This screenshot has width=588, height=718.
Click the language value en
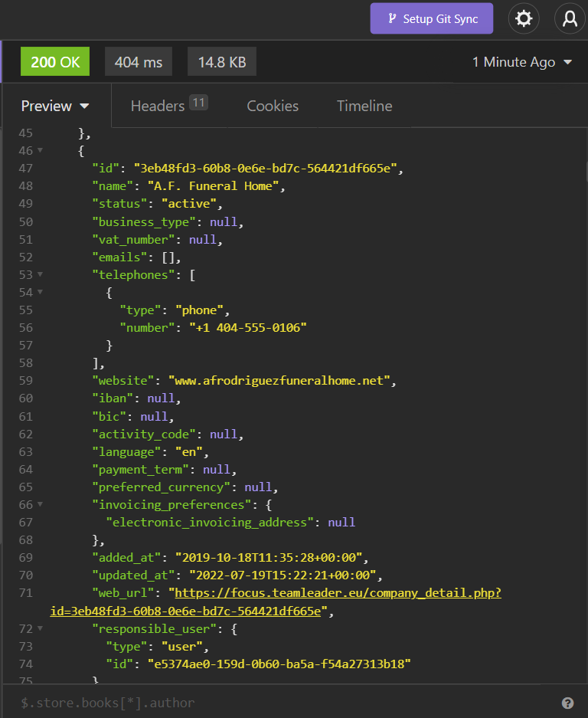[189, 452]
